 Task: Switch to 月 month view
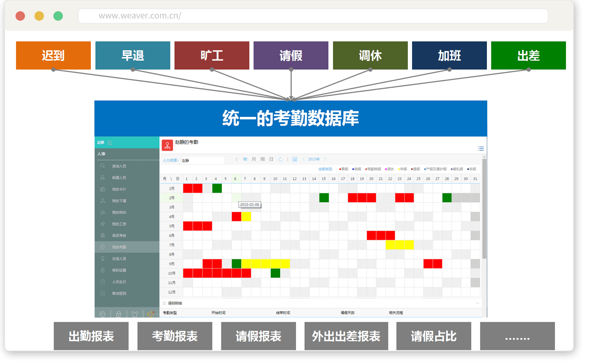pos(254,159)
